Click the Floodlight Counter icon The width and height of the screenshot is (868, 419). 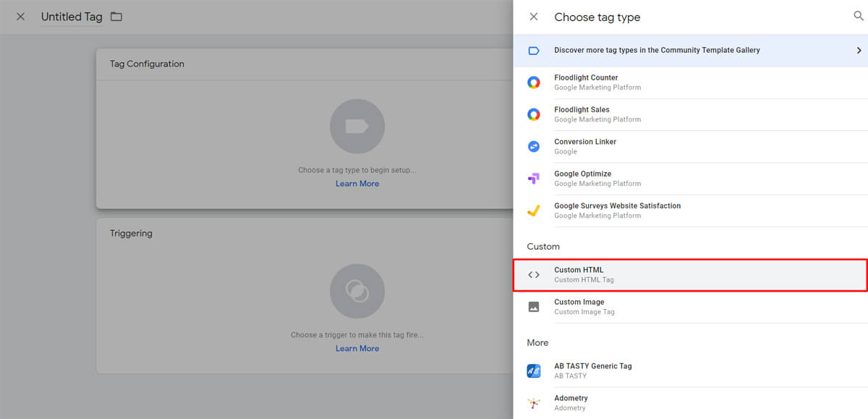click(534, 82)
